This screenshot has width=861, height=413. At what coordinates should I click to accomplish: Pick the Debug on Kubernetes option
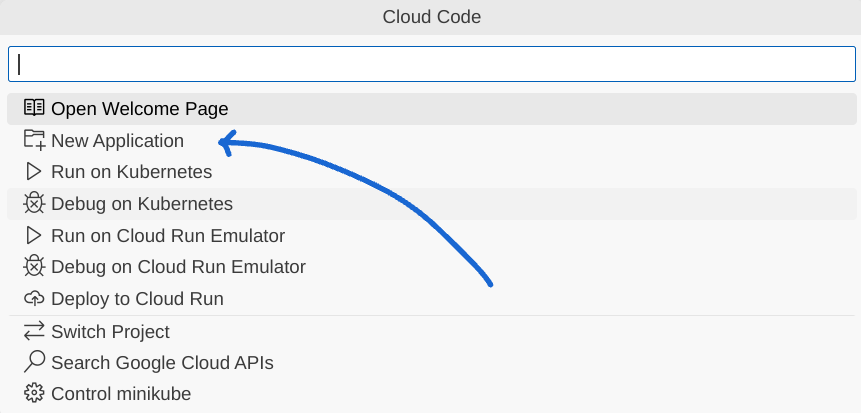141,204
